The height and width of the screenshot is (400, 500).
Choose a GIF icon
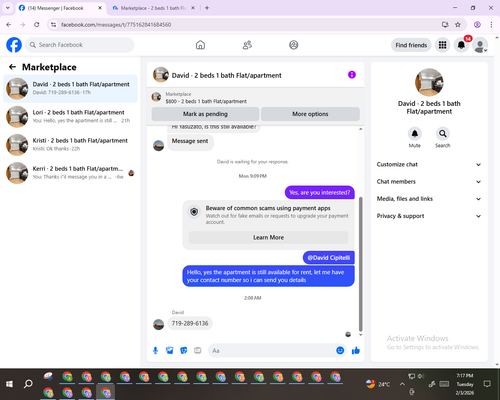tap(198, 350)
